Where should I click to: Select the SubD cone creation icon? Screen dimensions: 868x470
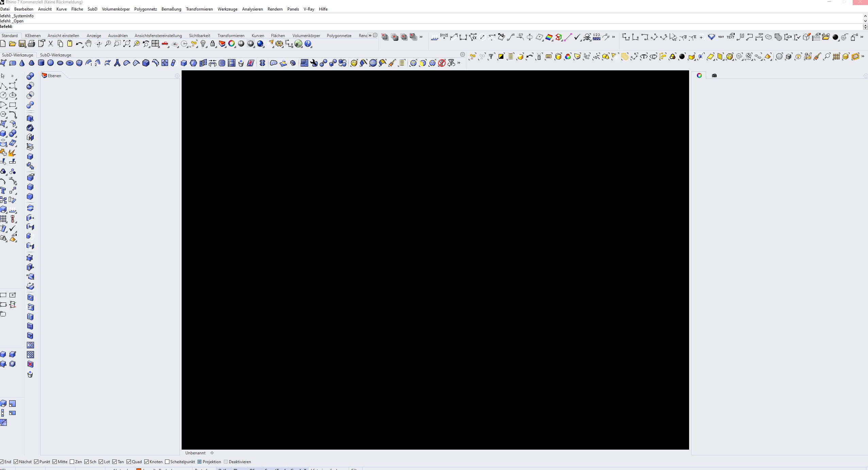[x=21, y=63]
